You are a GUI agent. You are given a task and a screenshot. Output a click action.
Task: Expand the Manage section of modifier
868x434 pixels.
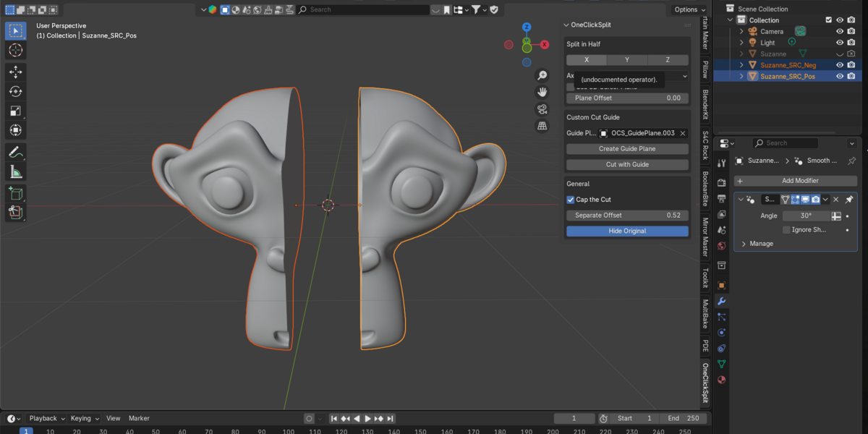tap(757, 244)
